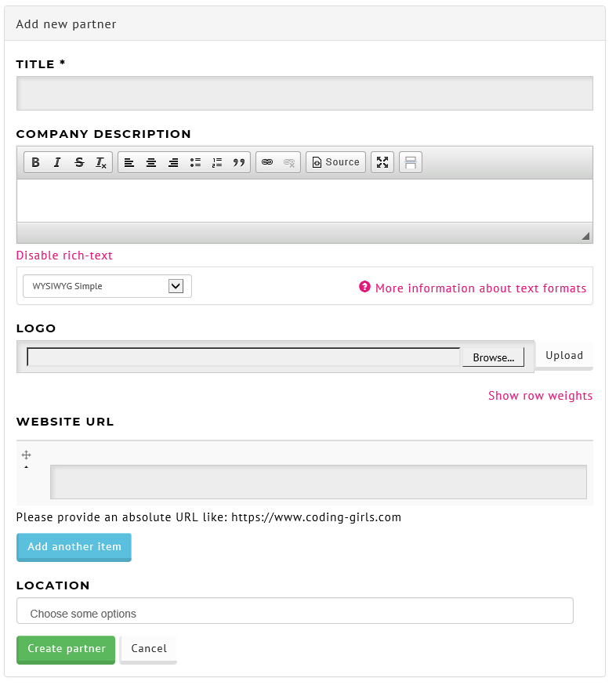
Task: Insert a bulleted list
Action: (195, 162)
